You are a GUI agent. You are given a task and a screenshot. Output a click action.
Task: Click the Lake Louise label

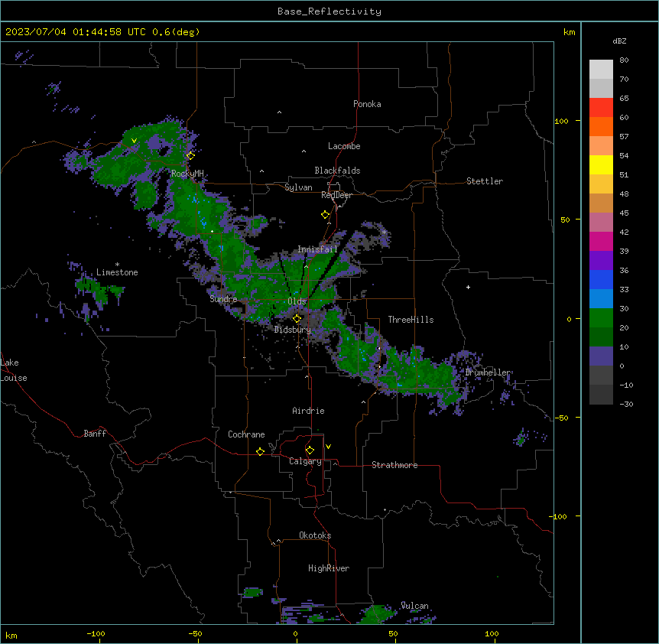coord(14,370)
